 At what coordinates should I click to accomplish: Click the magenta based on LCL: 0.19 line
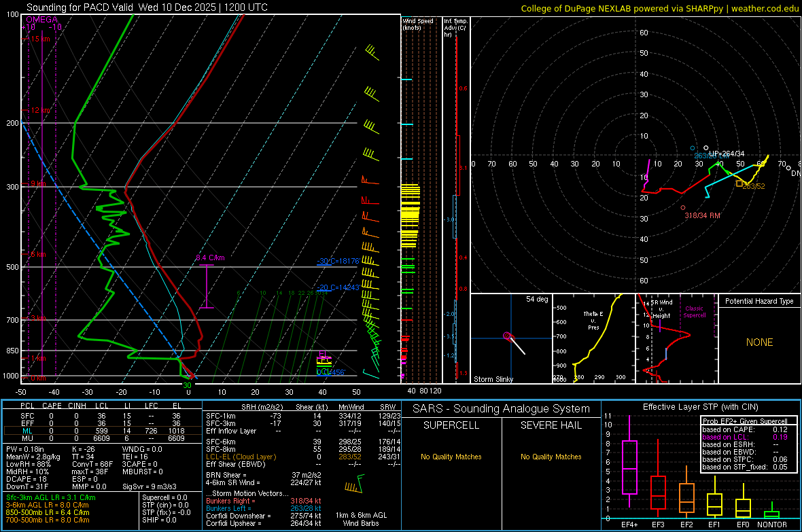[745, 437]
